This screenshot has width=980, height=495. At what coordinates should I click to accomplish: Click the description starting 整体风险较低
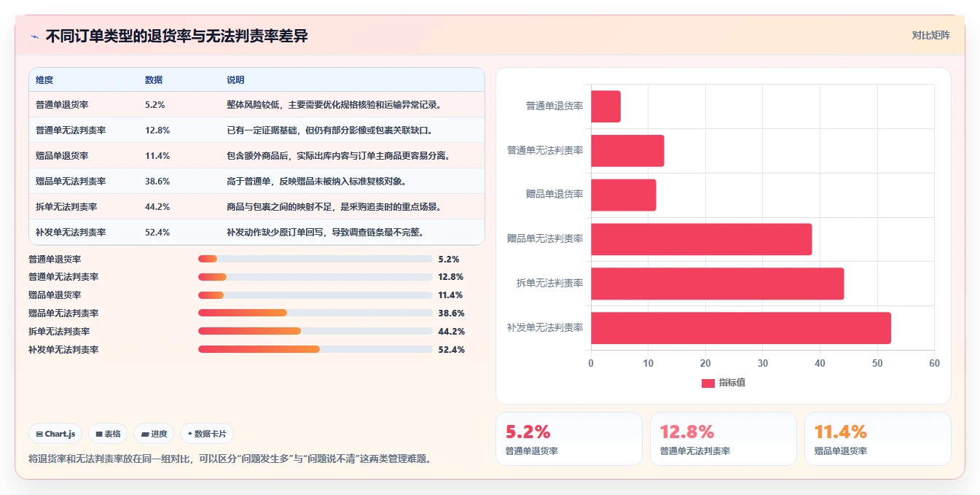point(335,104)
